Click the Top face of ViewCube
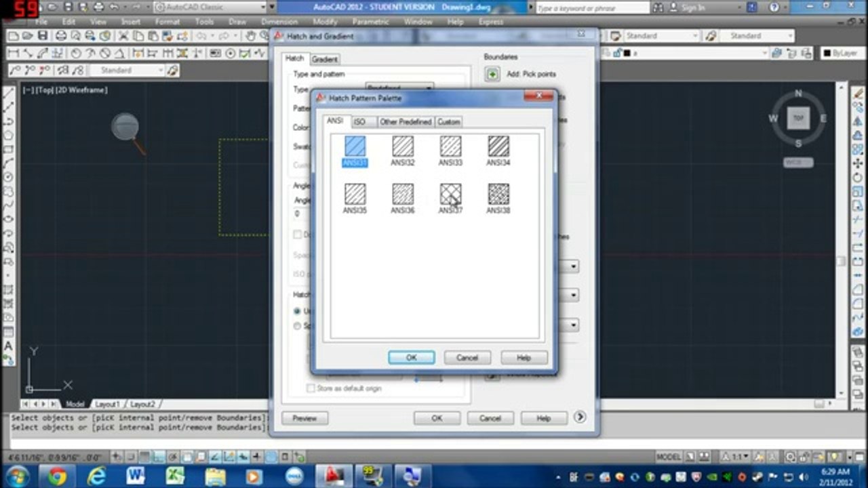 click(798, 118)
